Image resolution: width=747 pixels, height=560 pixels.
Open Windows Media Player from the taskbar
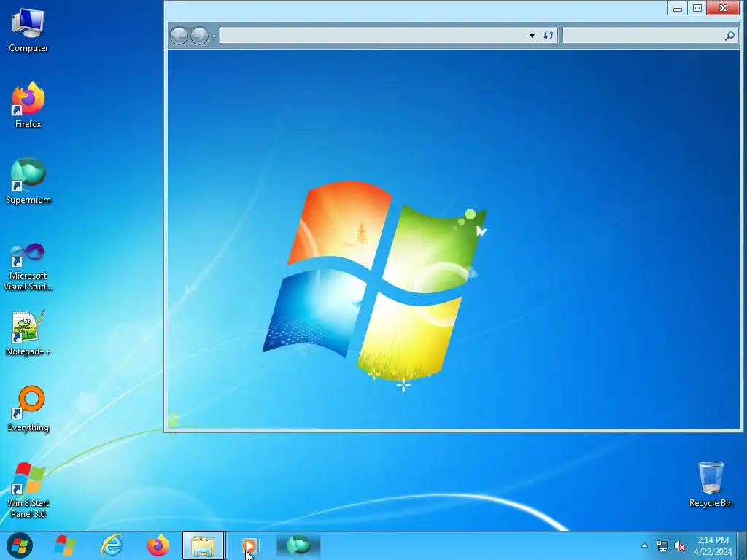tap(249, 545)
